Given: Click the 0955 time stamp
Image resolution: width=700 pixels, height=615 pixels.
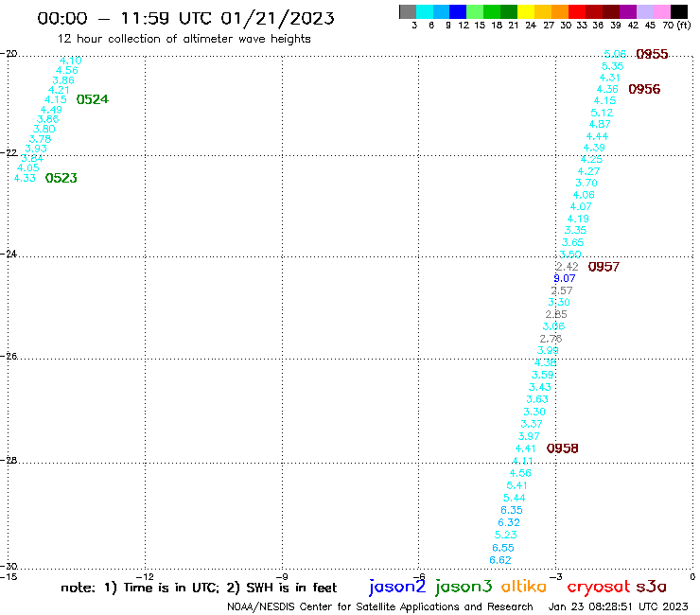Looking at the screenshot, I should [652, 54].
